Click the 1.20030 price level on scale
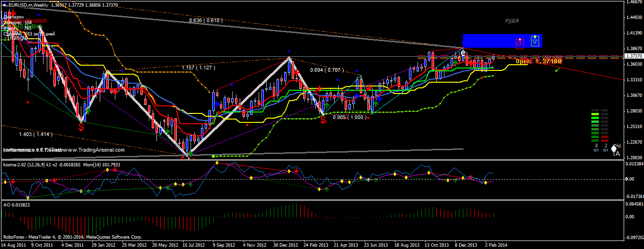The height and width of the screenshot is (249, 644). coord(634,157)
